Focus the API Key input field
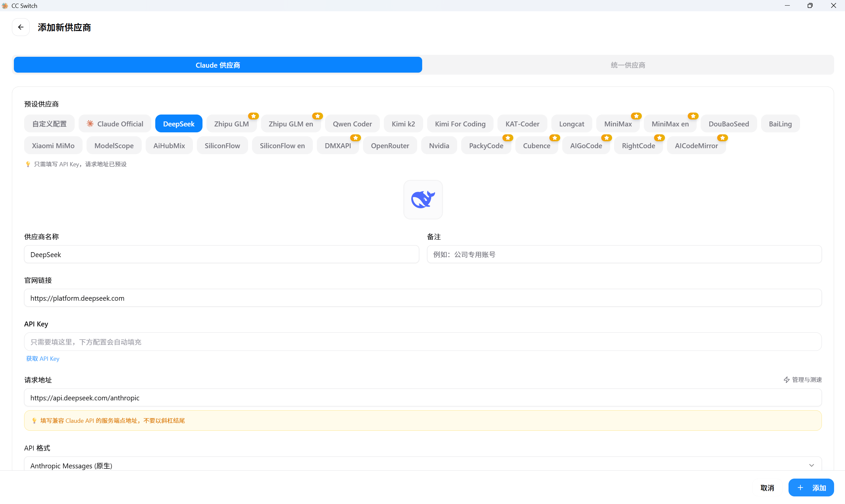 423,342
